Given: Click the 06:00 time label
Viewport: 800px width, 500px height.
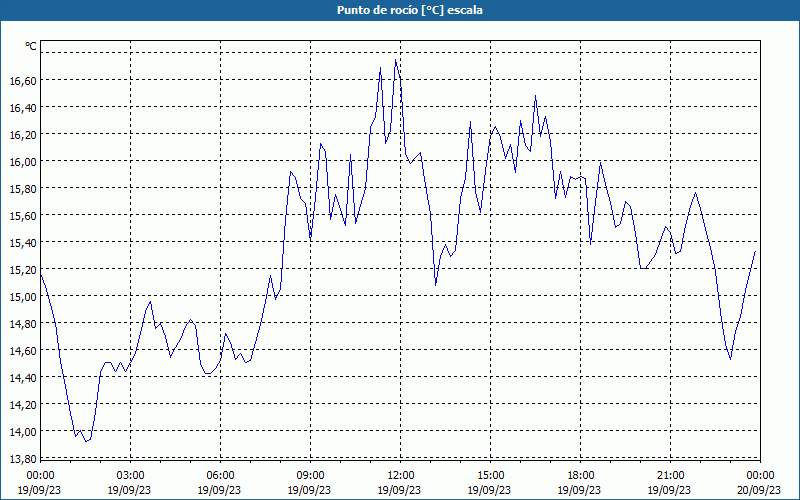Looking at the screenshot, I should click(x=220, y=476).
